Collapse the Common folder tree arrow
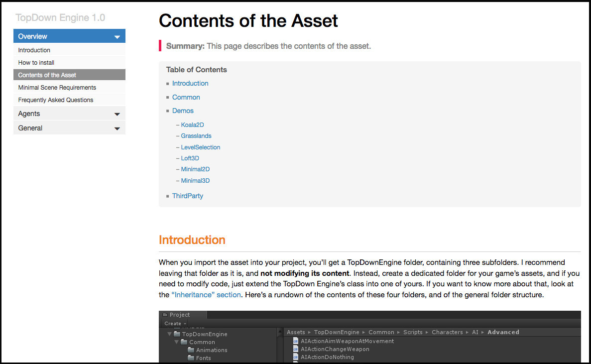The height and width of the screenshot is (364, 591). click(x=176, y=342)
